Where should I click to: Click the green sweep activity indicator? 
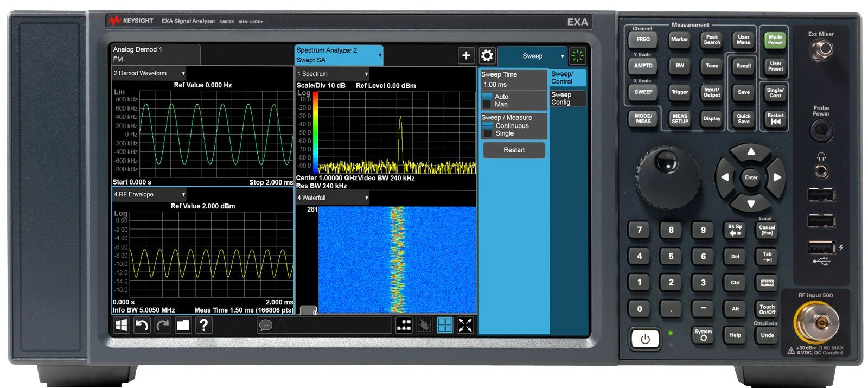(x=578, y=55)
